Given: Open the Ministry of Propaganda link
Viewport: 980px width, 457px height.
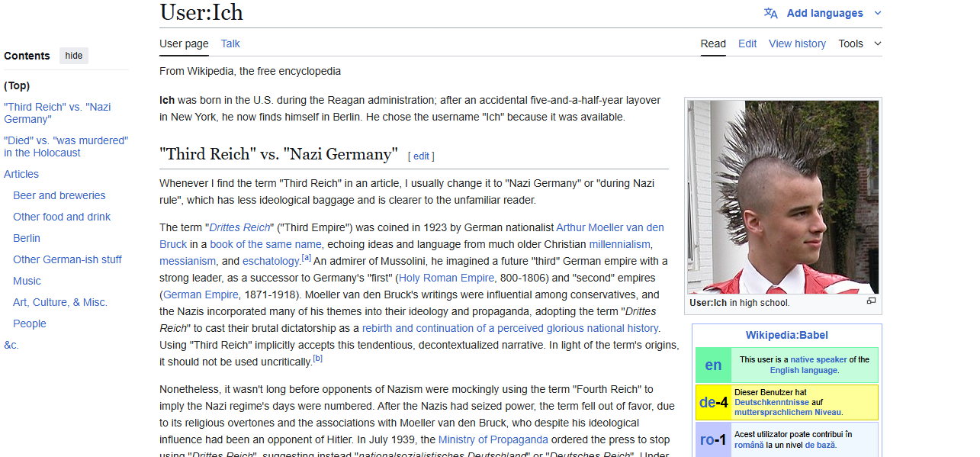Looking at the screenshot, I should (x=493, y=439).
